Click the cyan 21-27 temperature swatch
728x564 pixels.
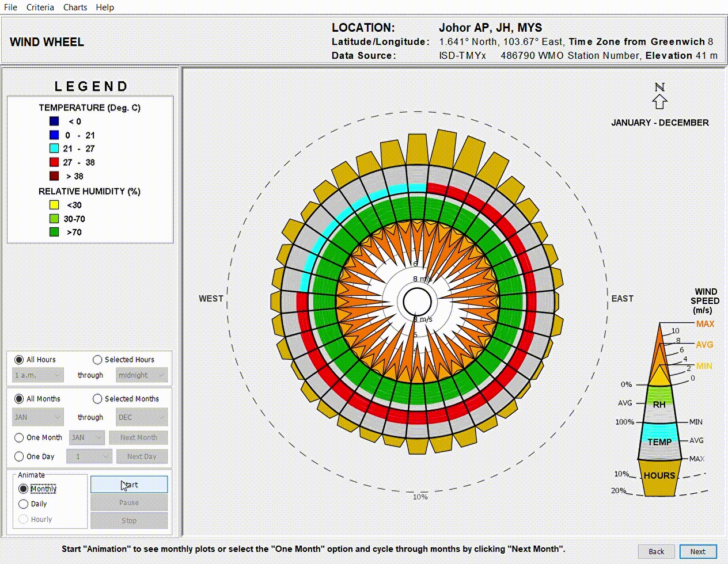pyautogui.click(x=54, y=148)
